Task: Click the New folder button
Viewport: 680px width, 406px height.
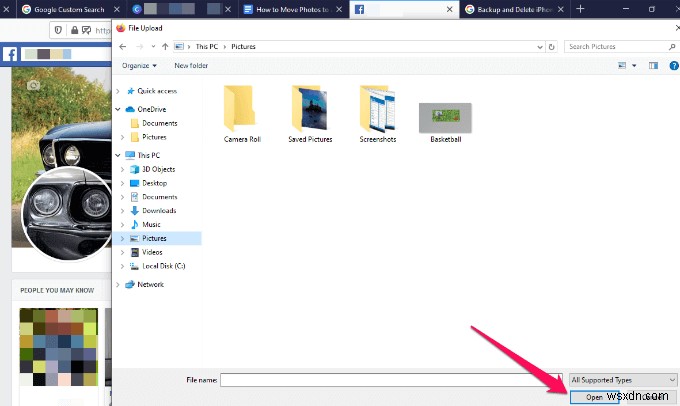Action: tap(191, 65)
